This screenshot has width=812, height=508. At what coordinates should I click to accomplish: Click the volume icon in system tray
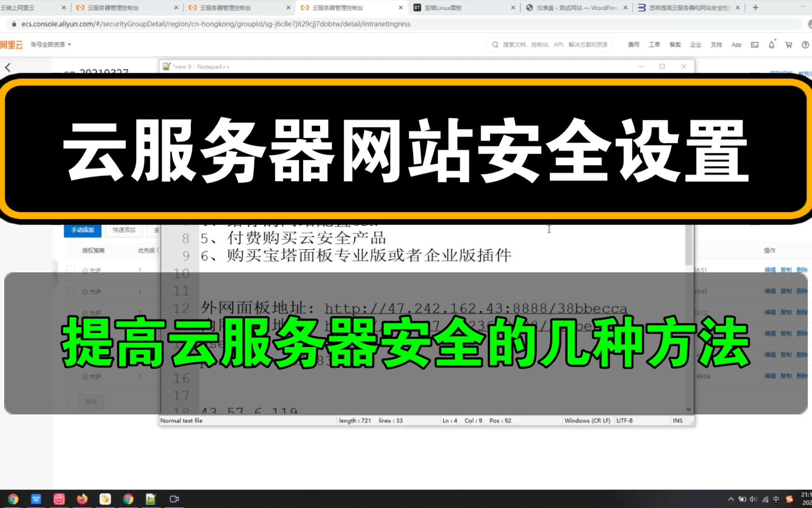(x=753, y=499)
